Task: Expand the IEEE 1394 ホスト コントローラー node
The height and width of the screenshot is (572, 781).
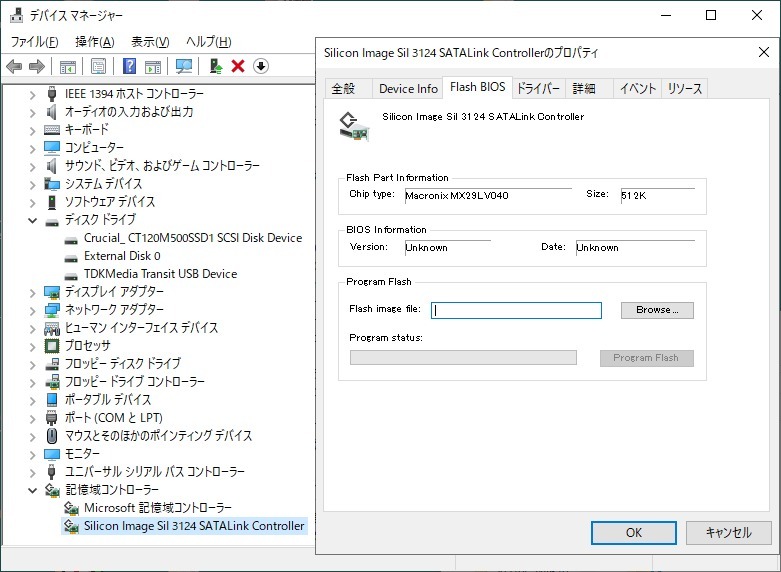Action: [32, 95]
